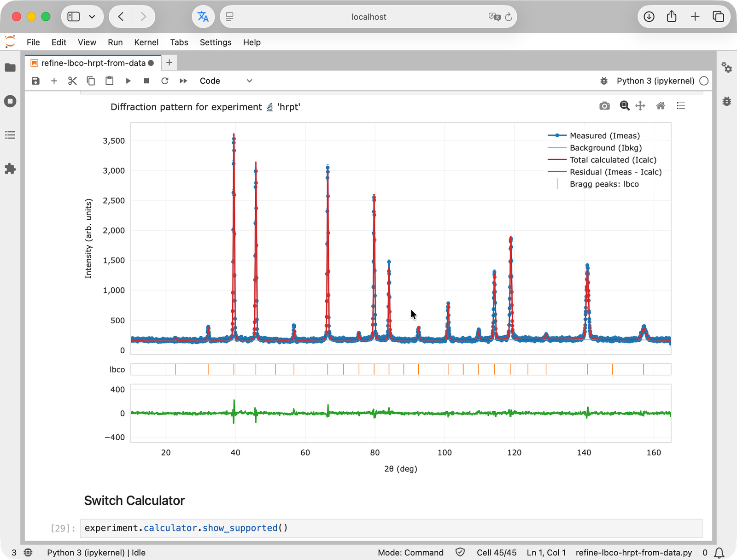Open the Code cell type dropdown
737x560 pixels.
click(226, 81)
